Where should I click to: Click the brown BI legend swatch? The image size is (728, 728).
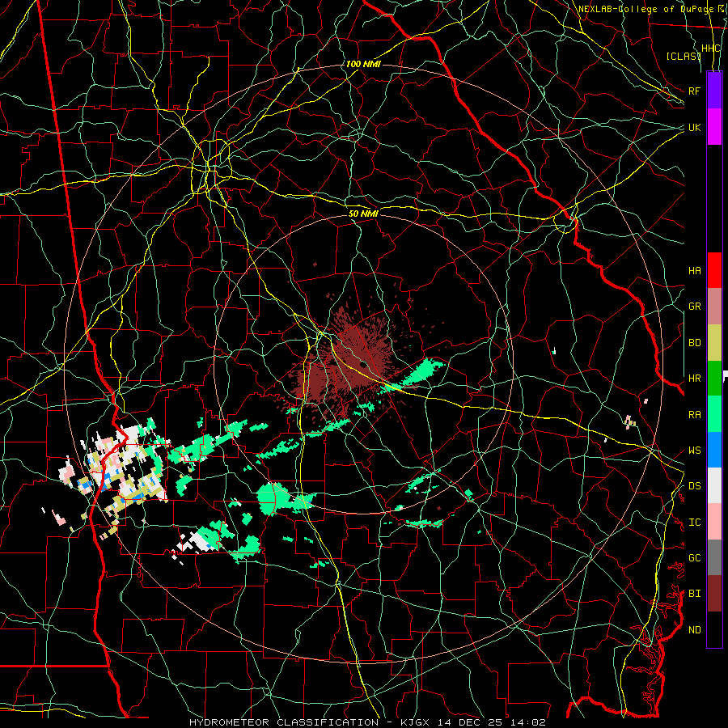pyautogui.click(x=714, y=594)
